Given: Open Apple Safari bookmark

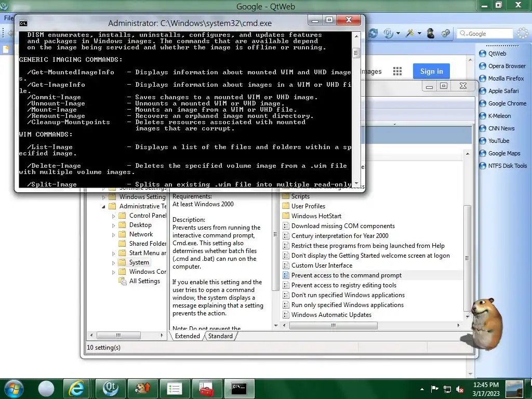Looking at the screenshot, I should 499,91.
